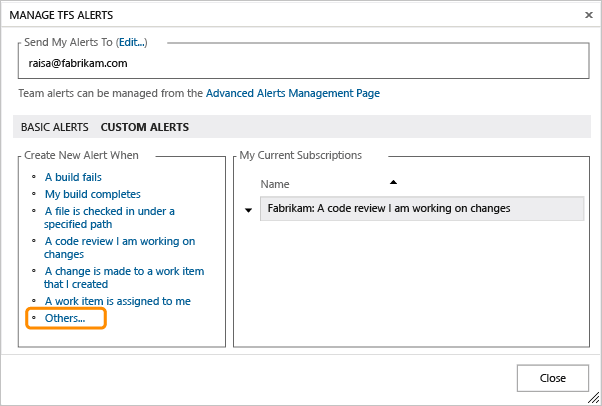This screenshot has height=406, width=602.
Task: Open the Others... alert options
Action: (65, 318)
